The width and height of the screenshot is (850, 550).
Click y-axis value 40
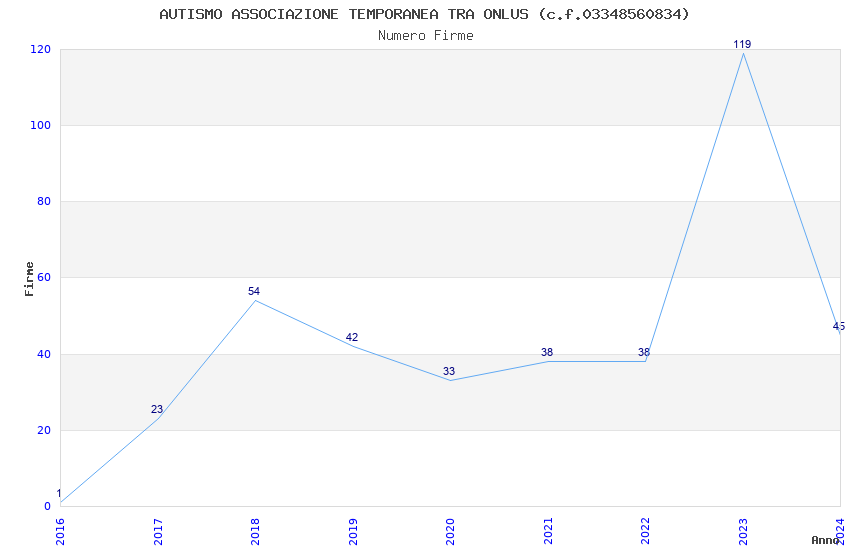point(44,354)
